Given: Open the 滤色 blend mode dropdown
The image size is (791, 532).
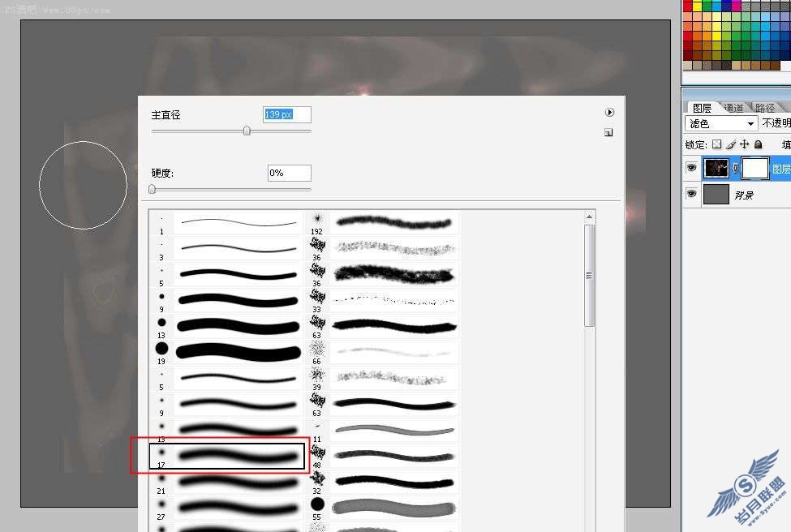Looking at the screenshot, I should 721,123.
